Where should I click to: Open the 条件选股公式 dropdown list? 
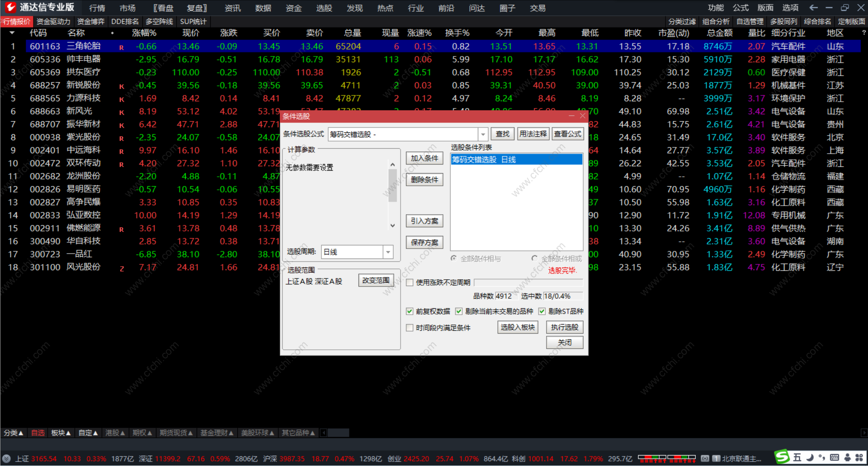point(483,134)
